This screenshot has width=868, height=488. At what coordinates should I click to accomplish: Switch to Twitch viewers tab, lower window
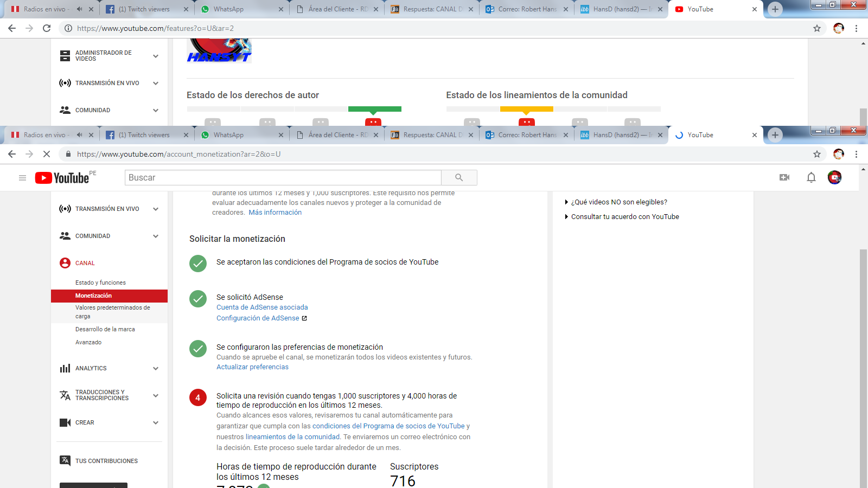146,135
